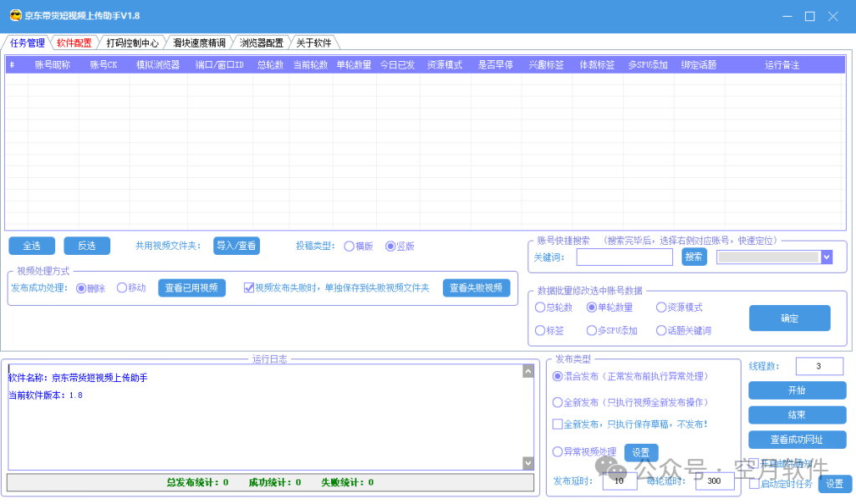
Task: Click the 运行备注 column header
Action: (782, 65)
